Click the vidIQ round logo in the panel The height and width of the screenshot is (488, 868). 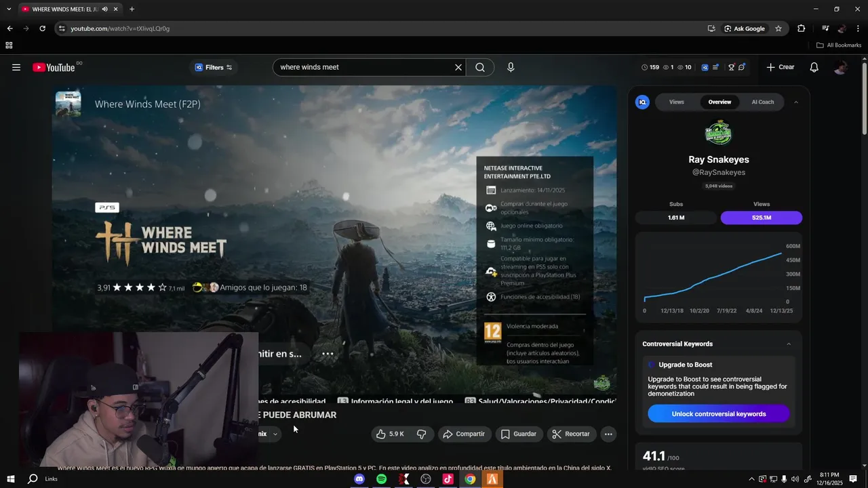[642, 102]
